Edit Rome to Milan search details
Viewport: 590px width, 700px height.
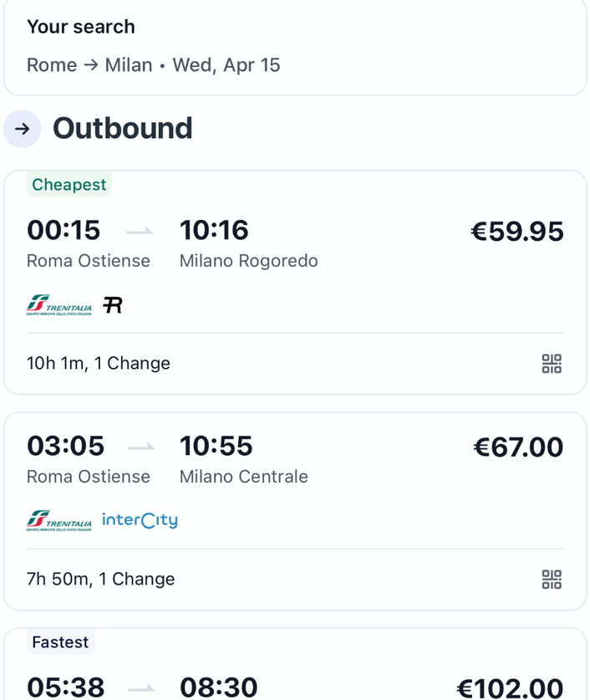[154, 65]
